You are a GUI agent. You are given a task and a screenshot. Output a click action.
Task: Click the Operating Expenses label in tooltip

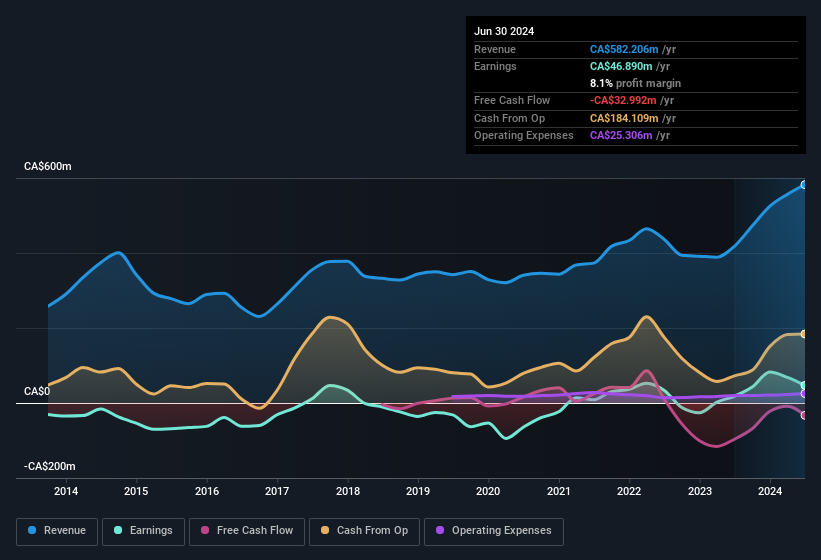524,136
